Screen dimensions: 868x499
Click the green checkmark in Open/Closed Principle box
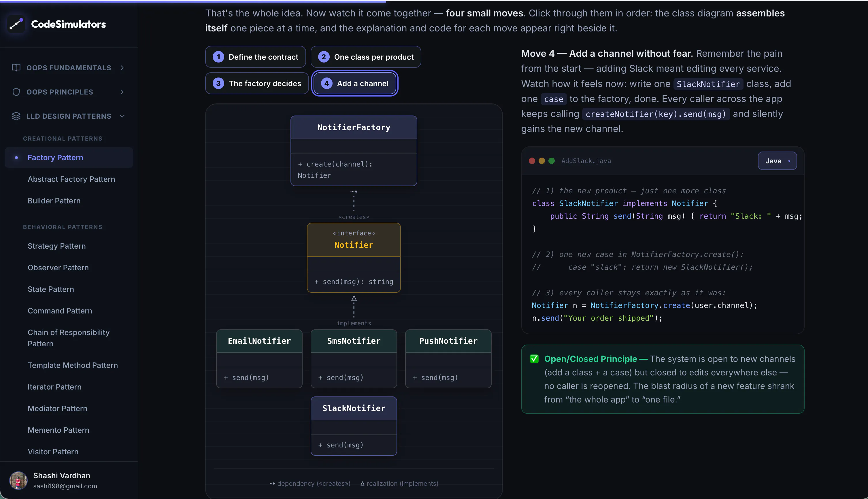534,359
